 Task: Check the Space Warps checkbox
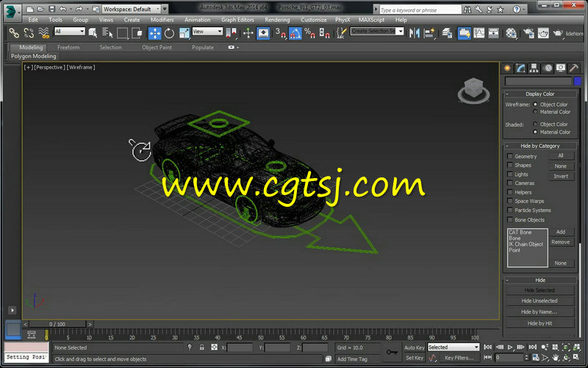tap(509, 201)
